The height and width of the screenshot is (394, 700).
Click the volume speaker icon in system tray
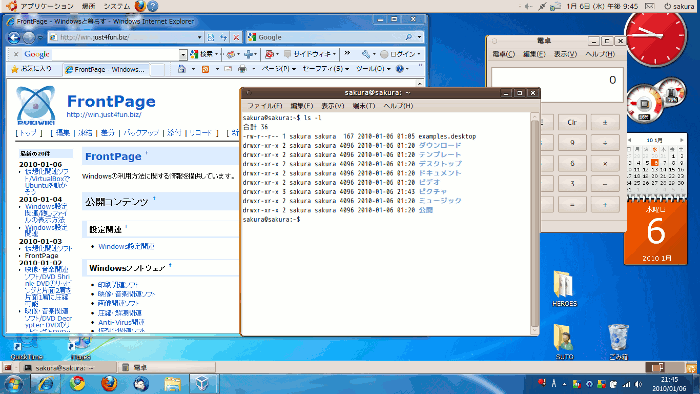click(639, 384)
